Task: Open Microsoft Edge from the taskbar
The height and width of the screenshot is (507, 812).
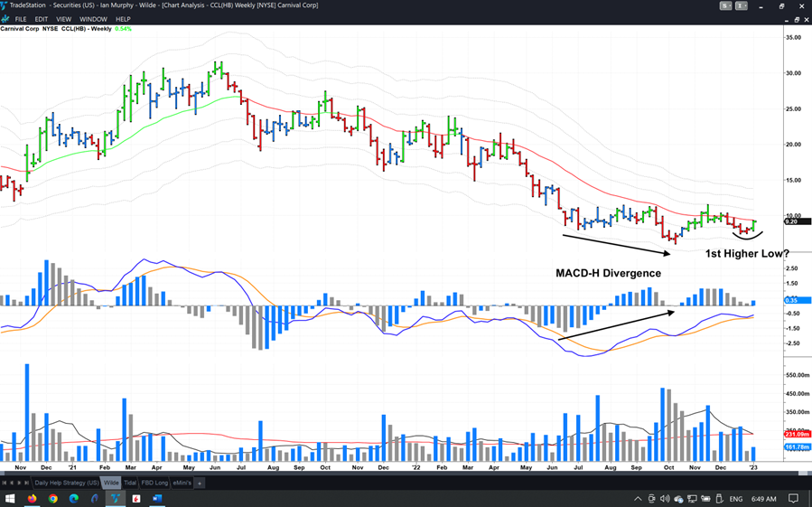Action: click(x=74, y=499)
